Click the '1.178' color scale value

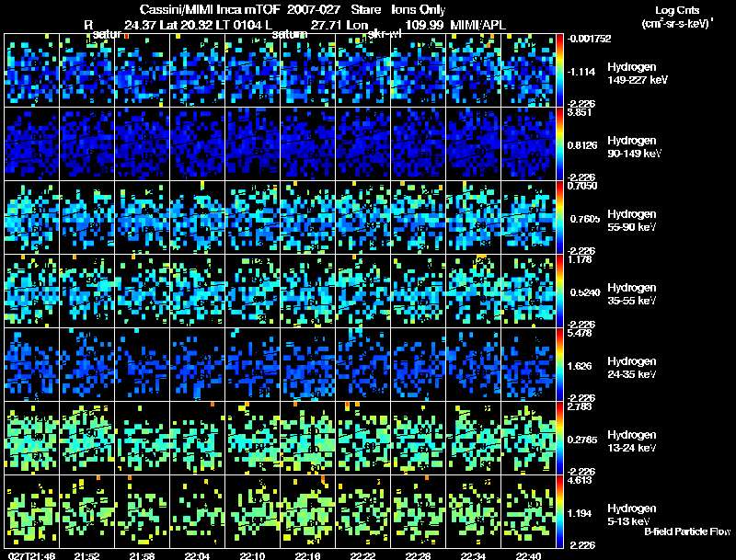pos(580,260)
